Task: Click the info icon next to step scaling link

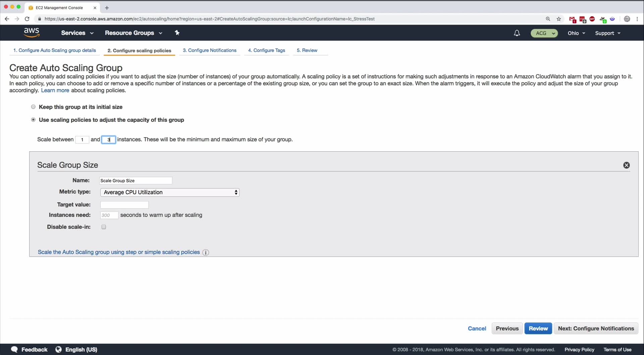Action: click(x=206, y=252)
